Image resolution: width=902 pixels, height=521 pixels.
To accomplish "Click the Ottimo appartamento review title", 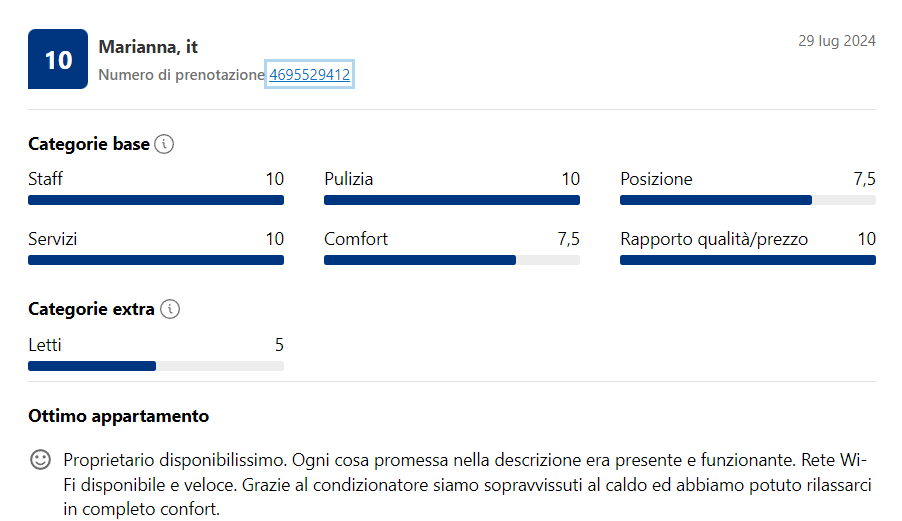I will (x=119, y=416).
